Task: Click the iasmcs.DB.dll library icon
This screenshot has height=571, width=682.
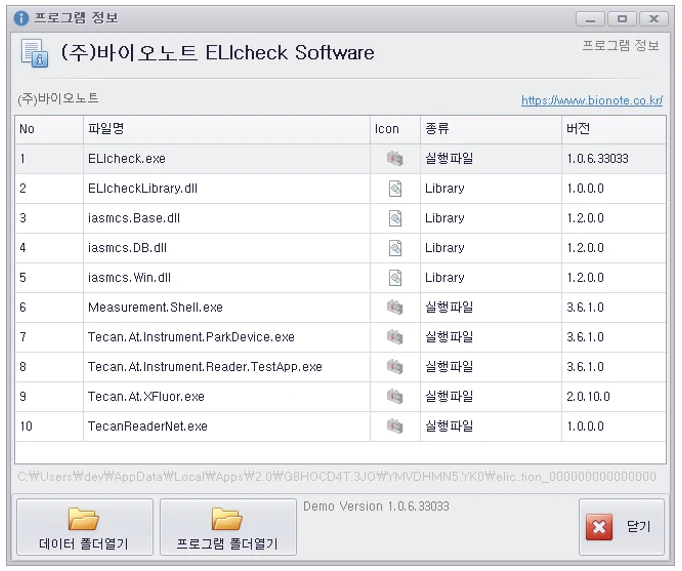Action: pyautogui.click(x=395, y=248)
